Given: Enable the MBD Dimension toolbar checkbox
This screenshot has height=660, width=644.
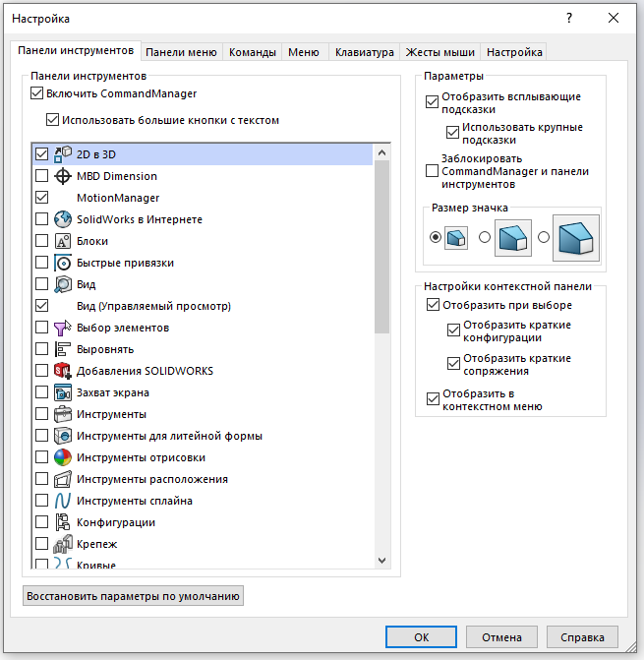Looking at the screenshot, I should click(41, 175).
